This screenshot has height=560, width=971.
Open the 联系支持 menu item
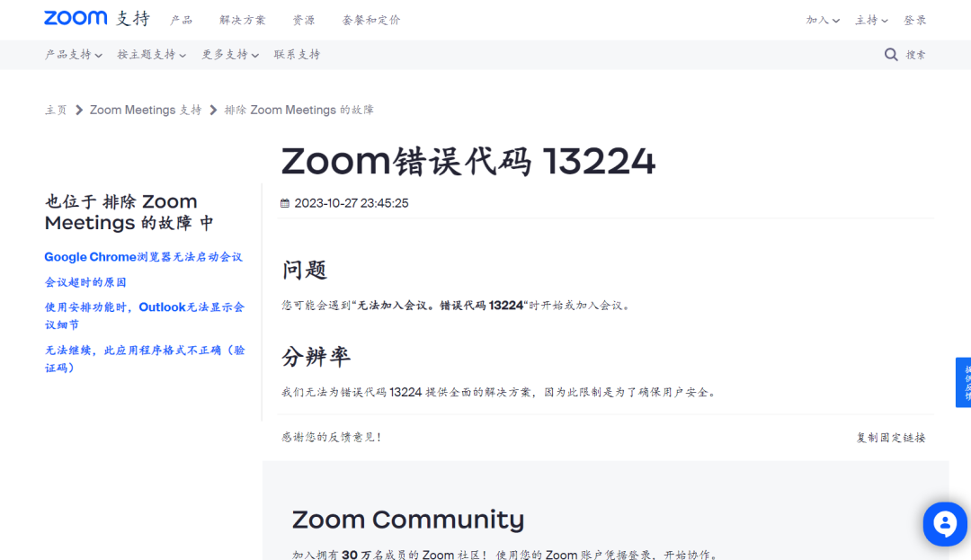click(x=298, y=55)
